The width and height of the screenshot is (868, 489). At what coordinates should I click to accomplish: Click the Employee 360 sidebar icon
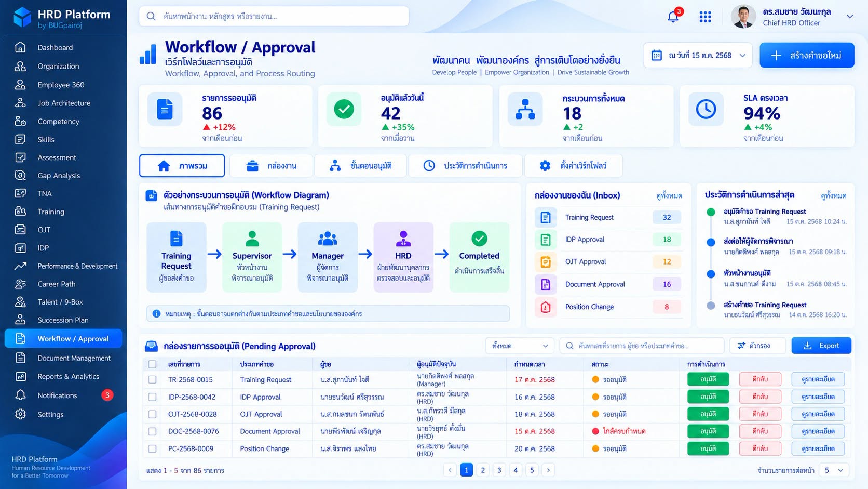20,84
